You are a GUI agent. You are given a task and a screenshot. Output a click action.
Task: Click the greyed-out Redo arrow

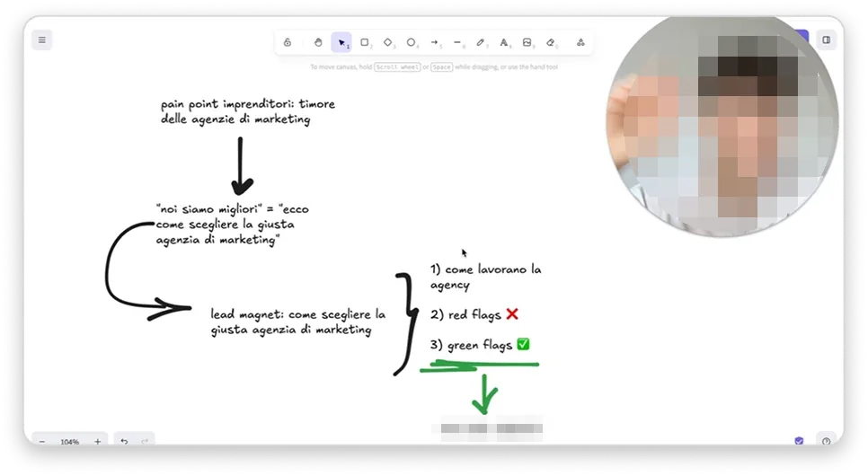click(x=145, y=441)
